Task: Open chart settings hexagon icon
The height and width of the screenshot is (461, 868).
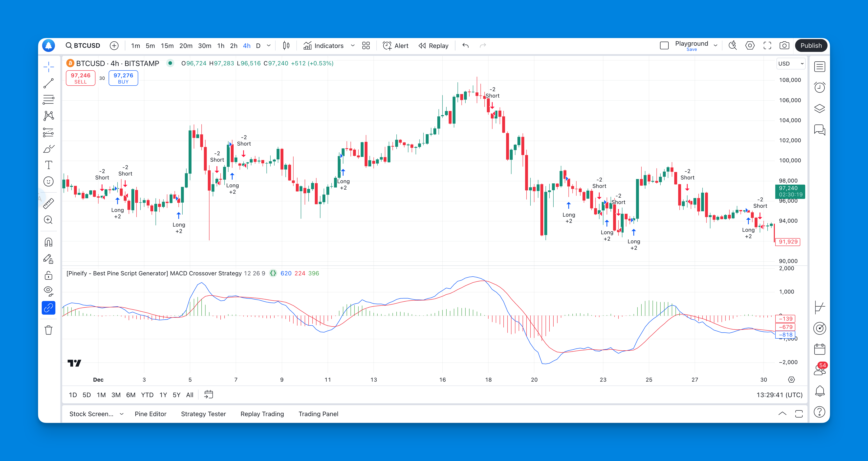Action: 750,45
